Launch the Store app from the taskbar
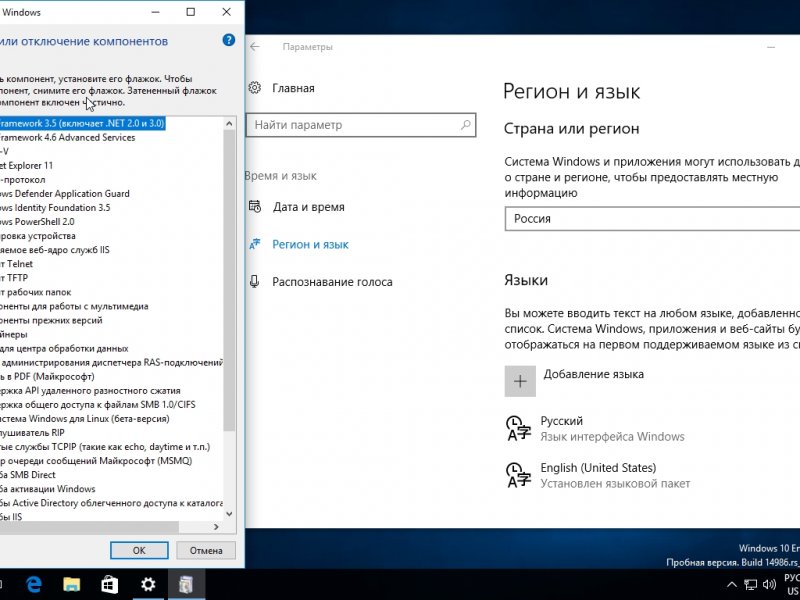The height and width of the screenshot is (600, 800). tap(109, 584)
